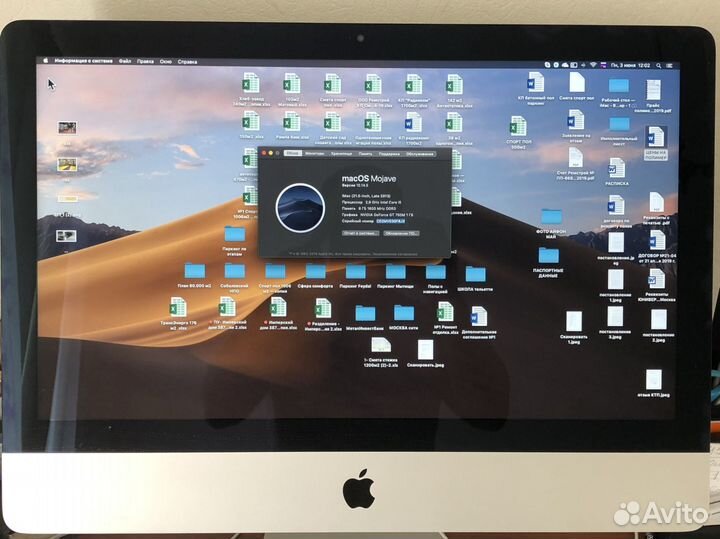Select the highlighted ЦЕНЫ НА ПОЛИМЕР document
720x539 pixels.
pos(655,143)
